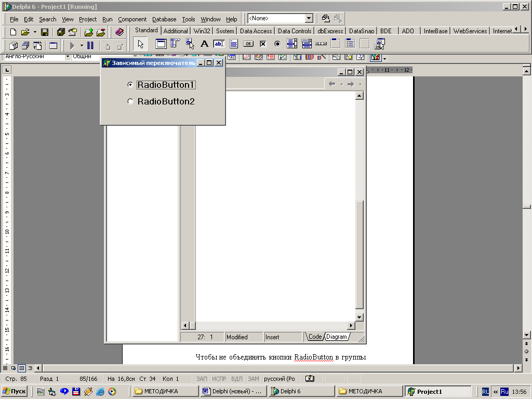Open the dropdown arrow beside Open file
The image size is (532, 399).
(x=34, y=32)
